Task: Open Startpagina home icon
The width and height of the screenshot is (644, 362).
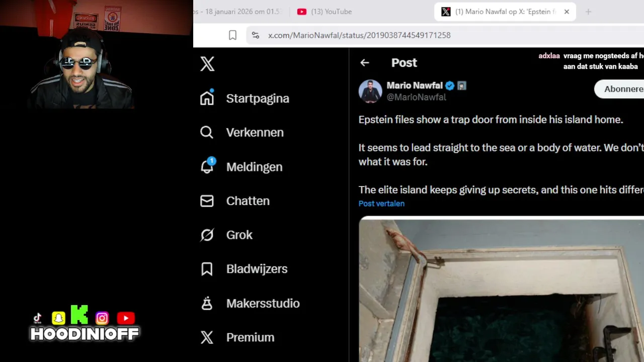Action: tap(207, 98)
